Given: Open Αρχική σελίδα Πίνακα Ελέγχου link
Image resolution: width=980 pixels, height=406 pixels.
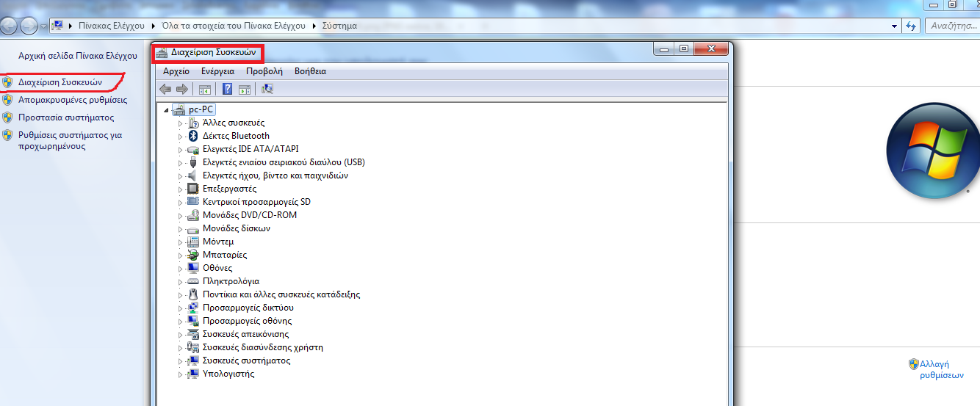Looking at the screenshot, I should coord(78,55).
